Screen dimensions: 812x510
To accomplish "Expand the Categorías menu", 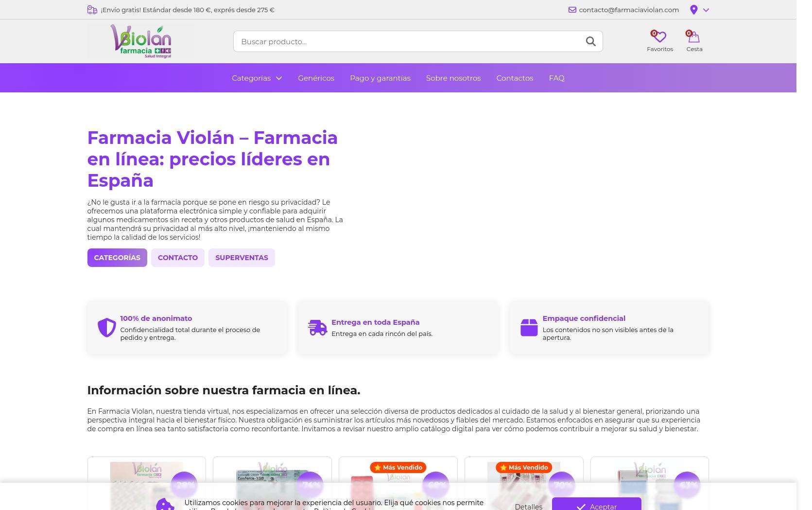I will pos(257,78).
